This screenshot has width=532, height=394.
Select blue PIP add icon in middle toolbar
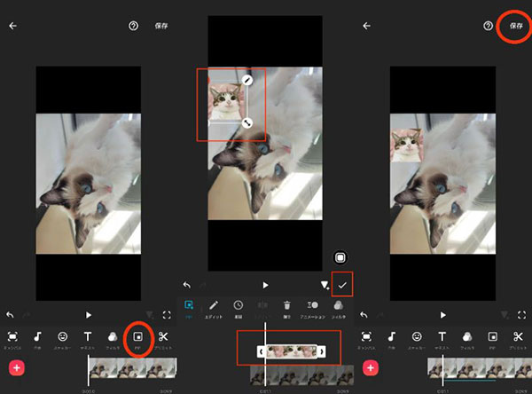(189, 305)
